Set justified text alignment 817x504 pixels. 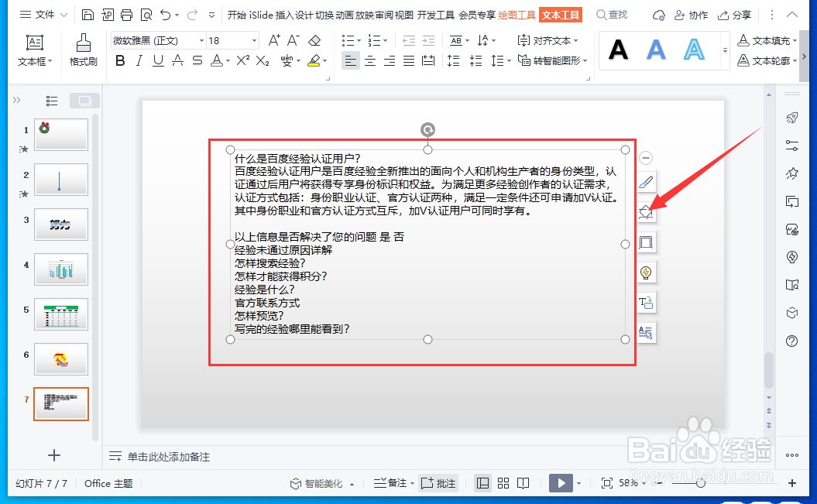[409, 61]
